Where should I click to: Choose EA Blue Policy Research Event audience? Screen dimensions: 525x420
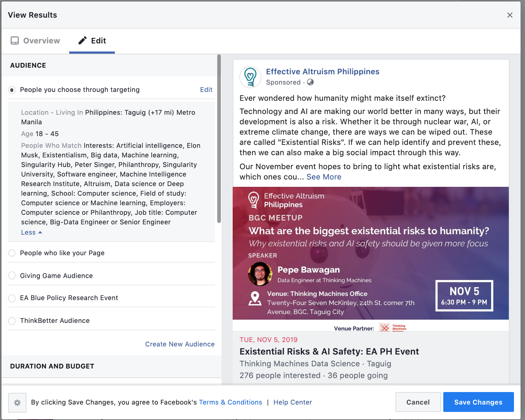pyautogui.click(x=12, y=298)
